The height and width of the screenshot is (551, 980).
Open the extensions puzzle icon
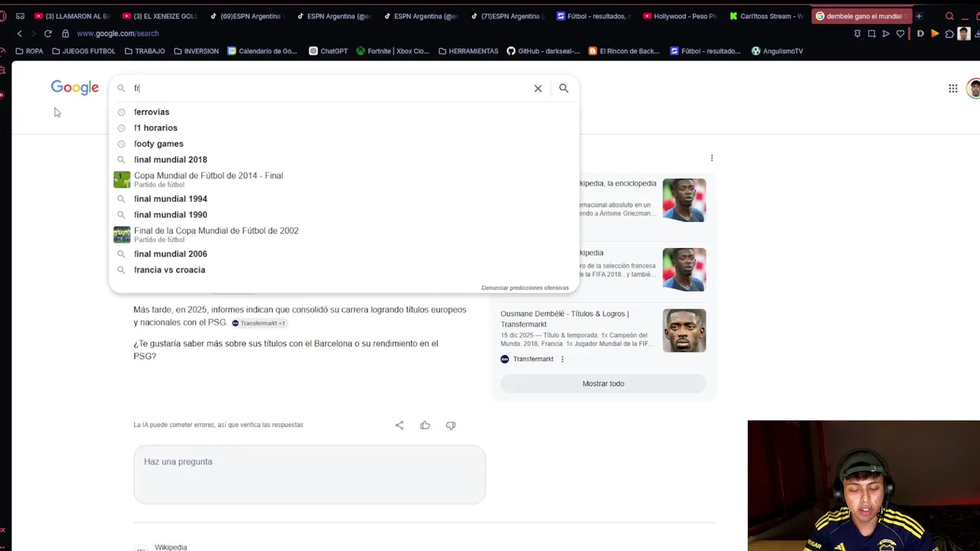949,34
